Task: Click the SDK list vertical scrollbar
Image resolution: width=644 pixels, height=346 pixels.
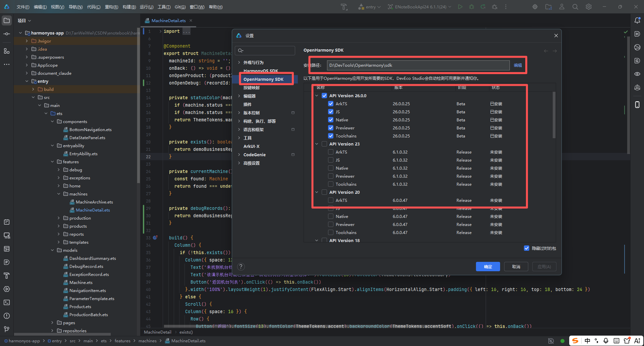Action: (x=554, y=115)
